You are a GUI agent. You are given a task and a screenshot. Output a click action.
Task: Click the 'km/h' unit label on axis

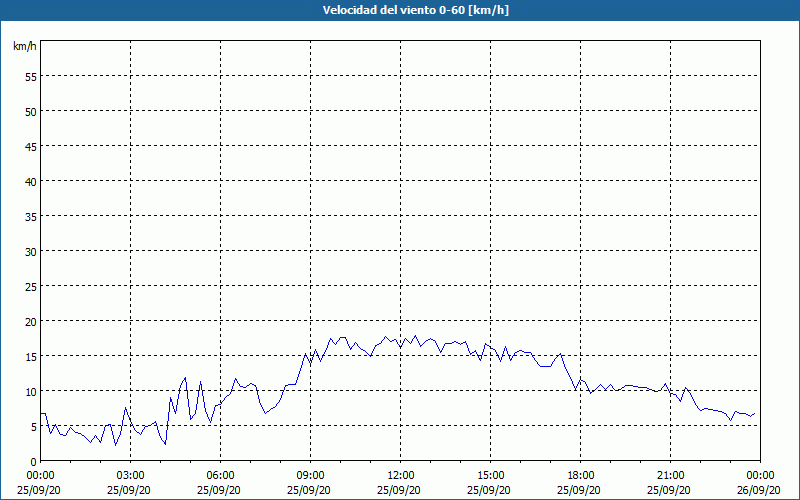[24, 46]
